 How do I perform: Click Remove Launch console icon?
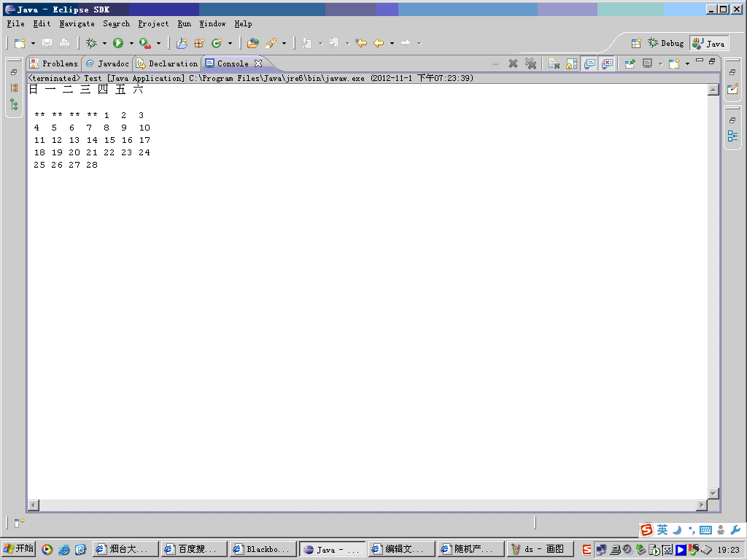coord(513,63)
